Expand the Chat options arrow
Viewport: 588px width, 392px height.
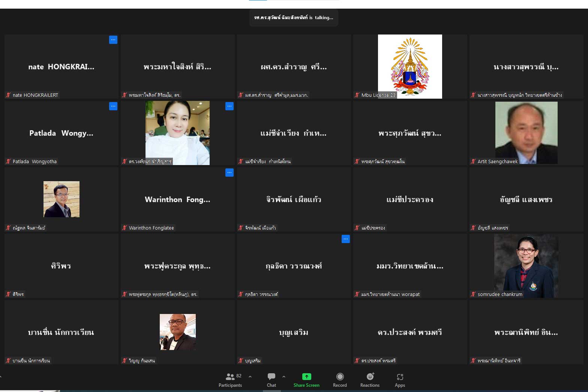pyautogui.click(x=284, y=377)
